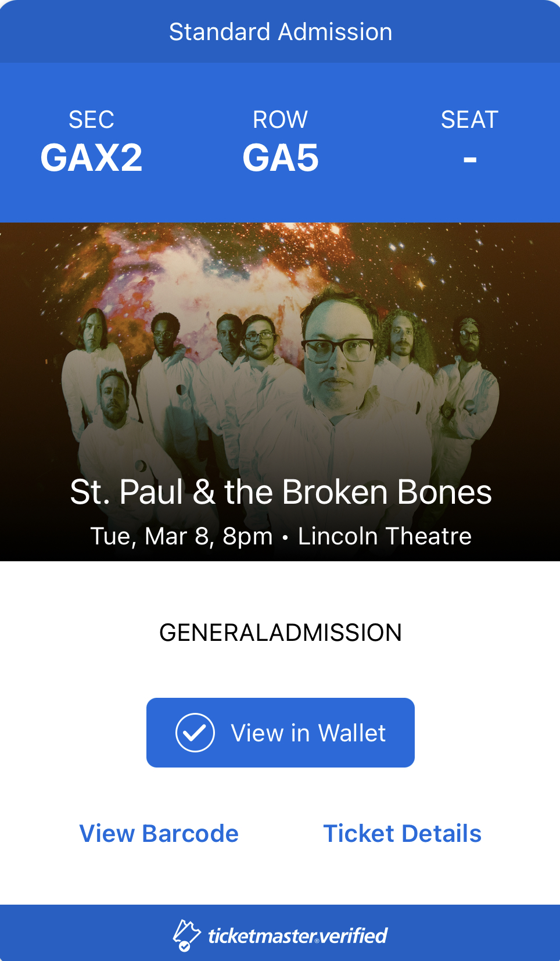Click the Ticketmaster verified ticket icon
Viewport: 560px width, 961px height.
[186, 935]
